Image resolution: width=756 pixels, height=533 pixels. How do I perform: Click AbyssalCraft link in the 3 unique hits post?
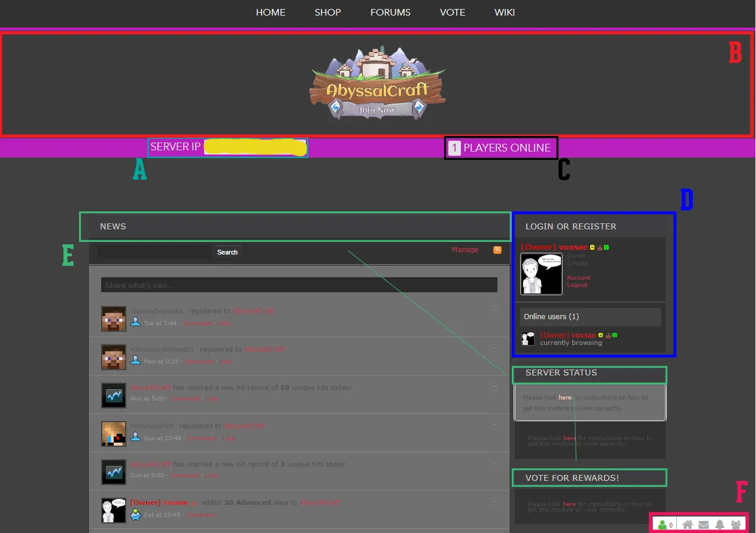pos(150,464)
